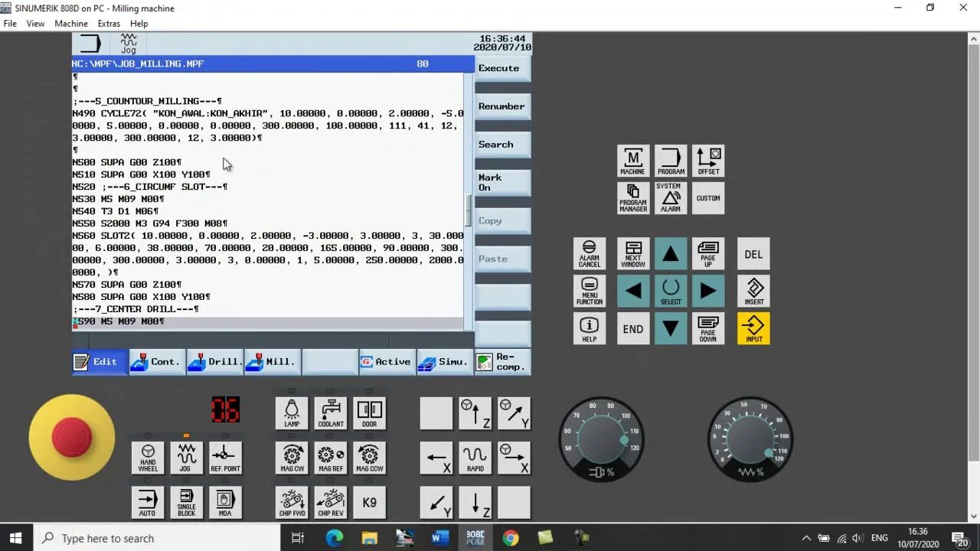This screenshot has width=980, height=551.
Task: Click the cursor right arrow key
Action: tap(708, 291)
